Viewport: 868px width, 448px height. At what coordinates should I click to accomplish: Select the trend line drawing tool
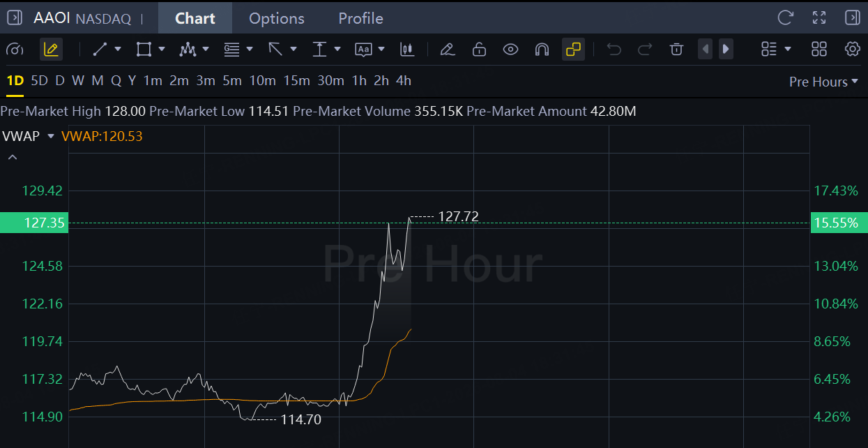tap(100, 50)
